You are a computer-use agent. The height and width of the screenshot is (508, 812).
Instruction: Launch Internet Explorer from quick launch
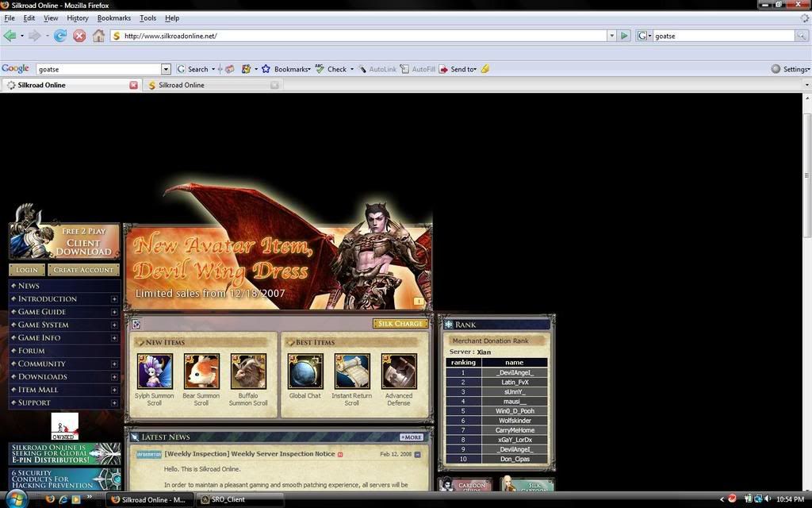click(x=63, y=500)
